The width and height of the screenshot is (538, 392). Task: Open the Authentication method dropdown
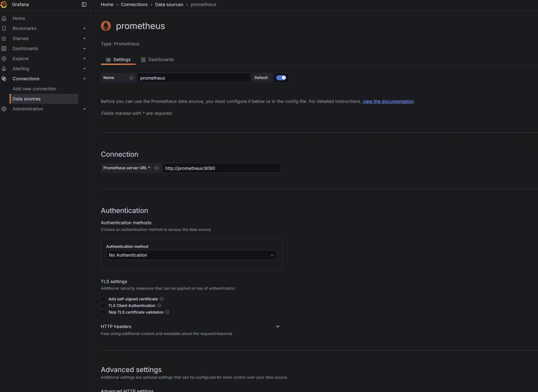[x=191, y=255]
